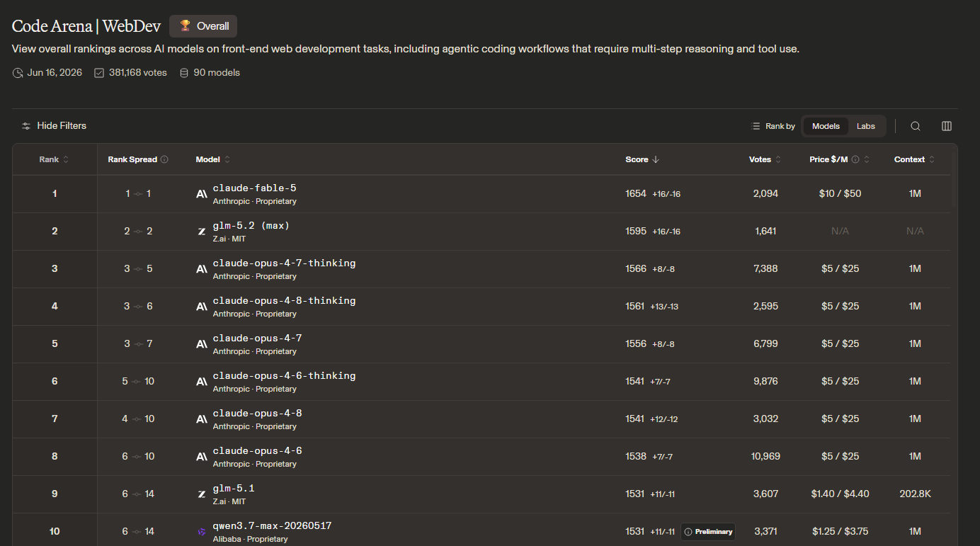Open the claude-opus-4-8-thinking model link
The image size is (980, 546).
(285, 301)
